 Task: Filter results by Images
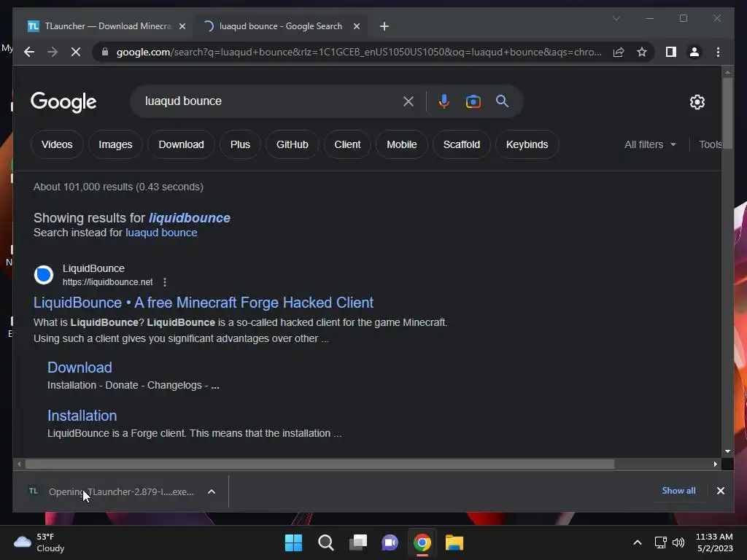[115, 144]
